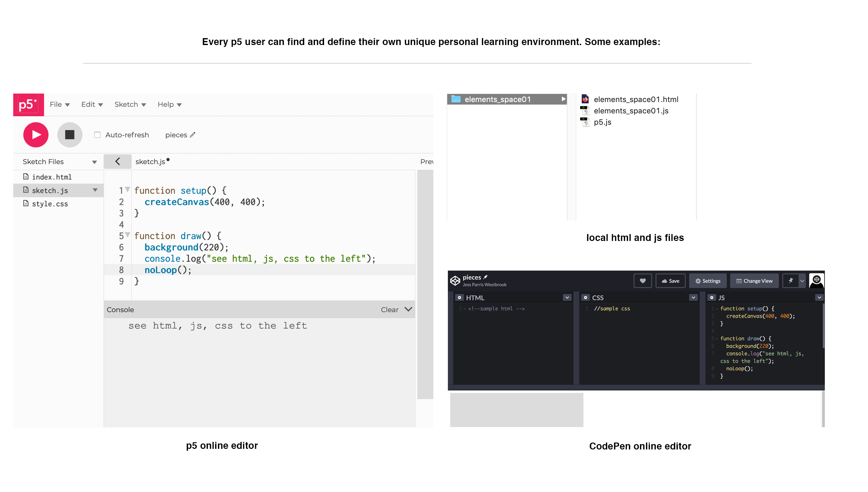Click the CodePen heart icon button

[642, 280]
